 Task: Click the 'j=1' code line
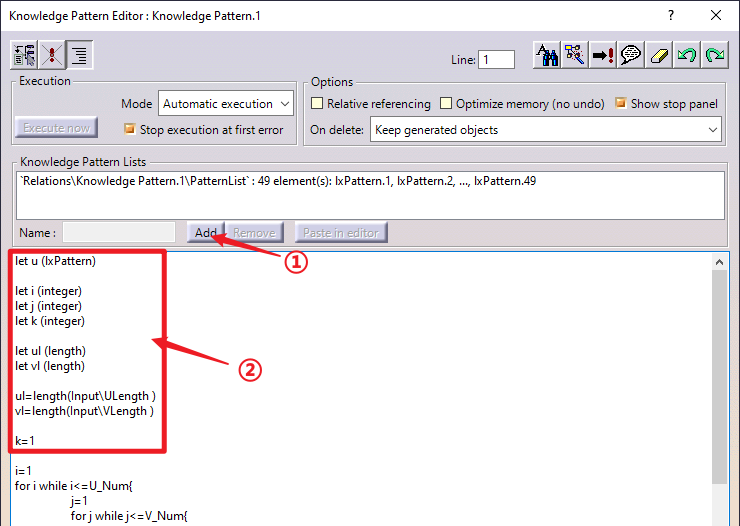(x=79, y=501)
